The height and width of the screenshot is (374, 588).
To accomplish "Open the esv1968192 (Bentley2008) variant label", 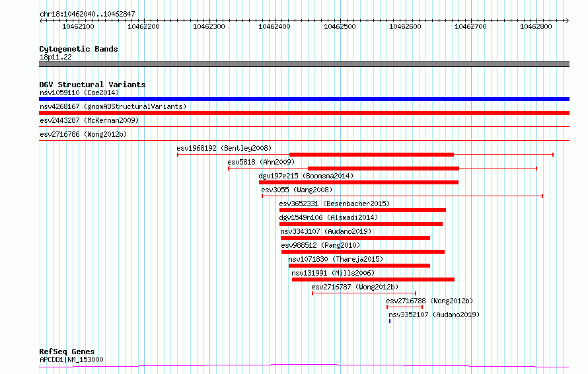I will (x=224, y=148).
